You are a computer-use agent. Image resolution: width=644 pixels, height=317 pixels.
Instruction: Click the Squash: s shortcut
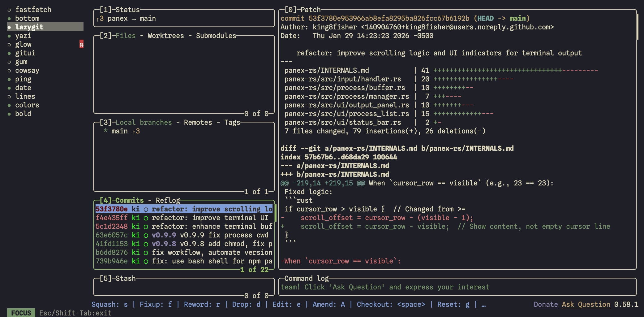tap(109, 305)
